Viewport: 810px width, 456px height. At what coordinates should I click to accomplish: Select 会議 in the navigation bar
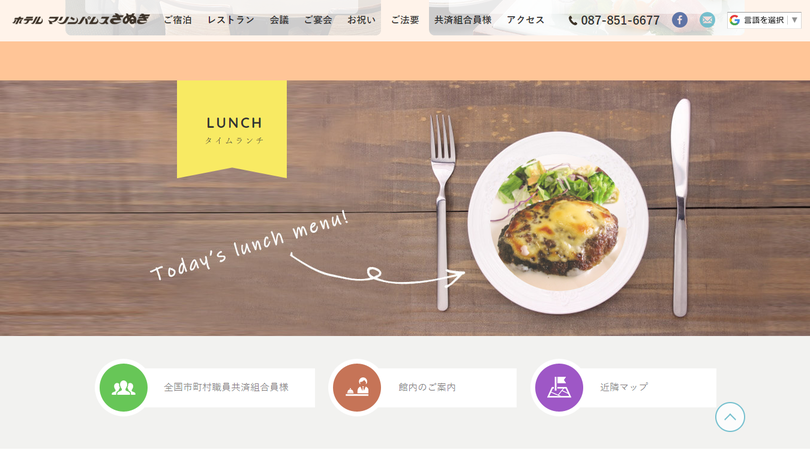[x=279, y=20]
